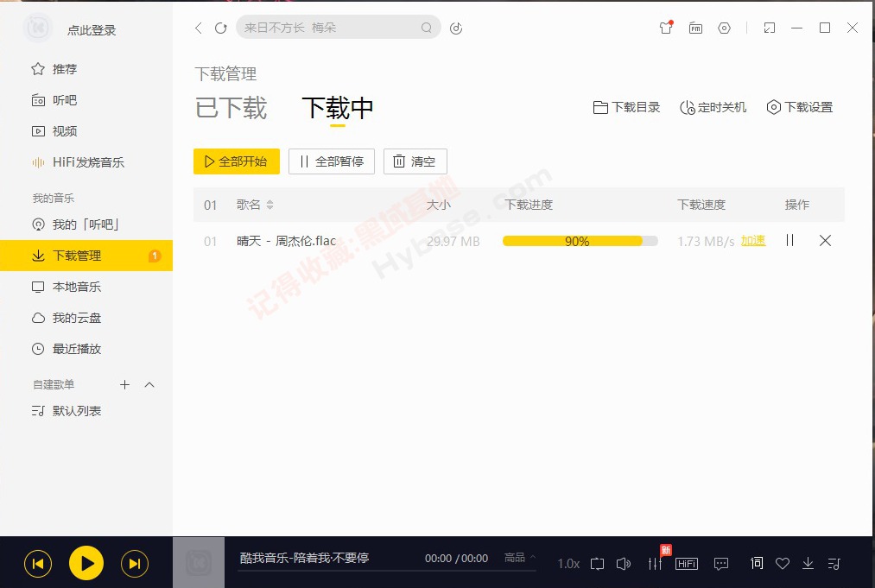The width and height of the screenshot is (875, 588).
Task: Select 下载管理 in the sidebar
Action: (86, 256)
